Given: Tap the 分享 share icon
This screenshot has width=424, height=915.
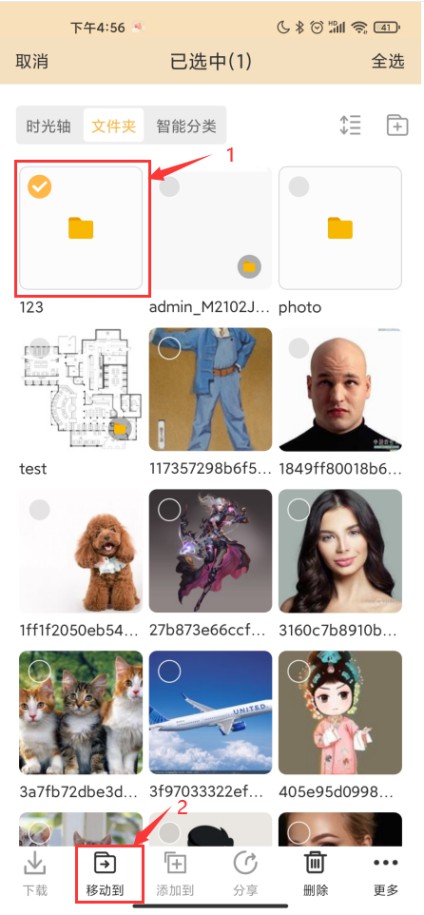Looking at the screenshot, I should [x=245, y=863].
